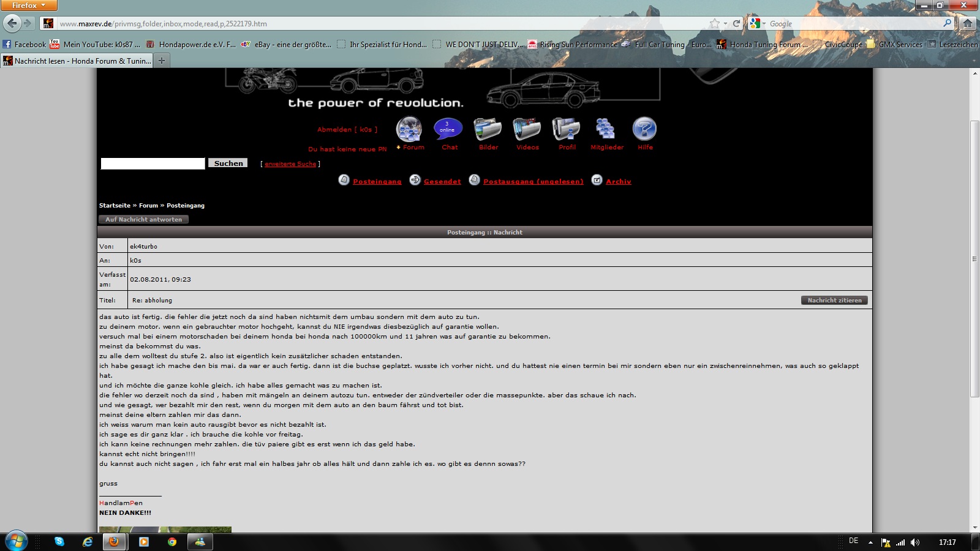Image resolution: width=980 pixels, height=551 pixels.
Task: Click the forum search input field
Action: point(153,163)
